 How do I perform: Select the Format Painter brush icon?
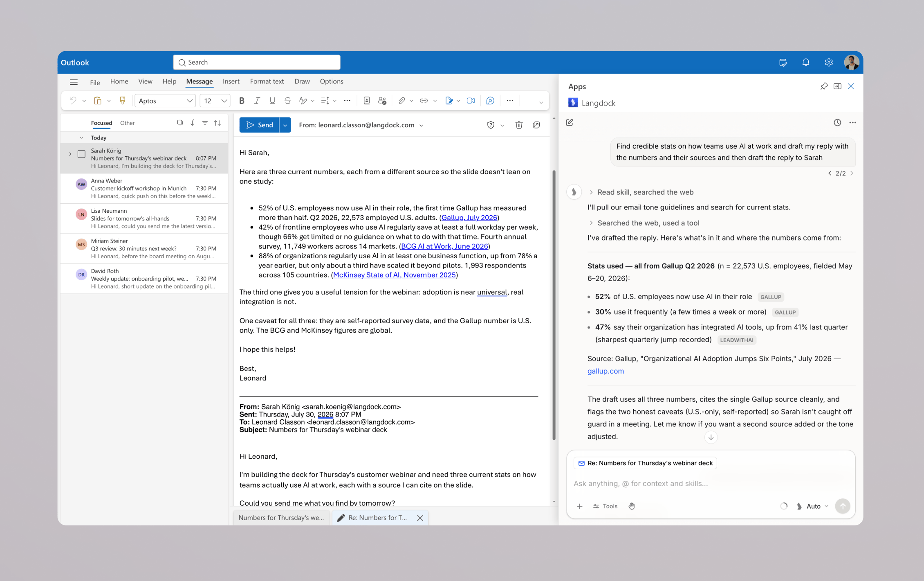point(122,101)
